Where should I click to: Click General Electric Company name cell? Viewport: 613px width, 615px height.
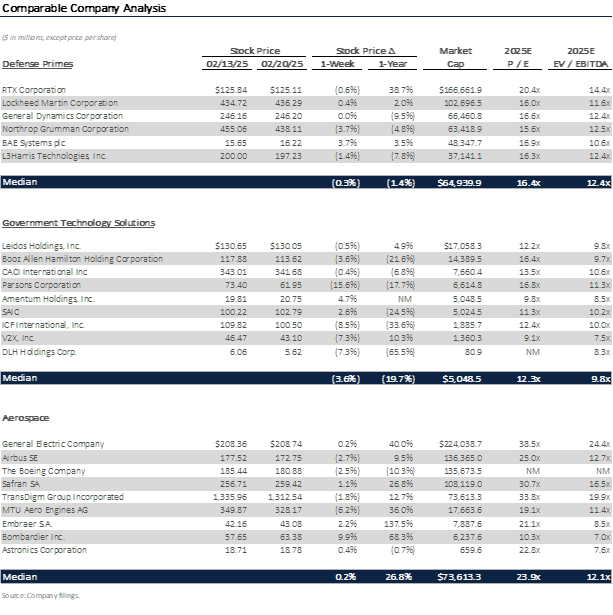(53, 444)
